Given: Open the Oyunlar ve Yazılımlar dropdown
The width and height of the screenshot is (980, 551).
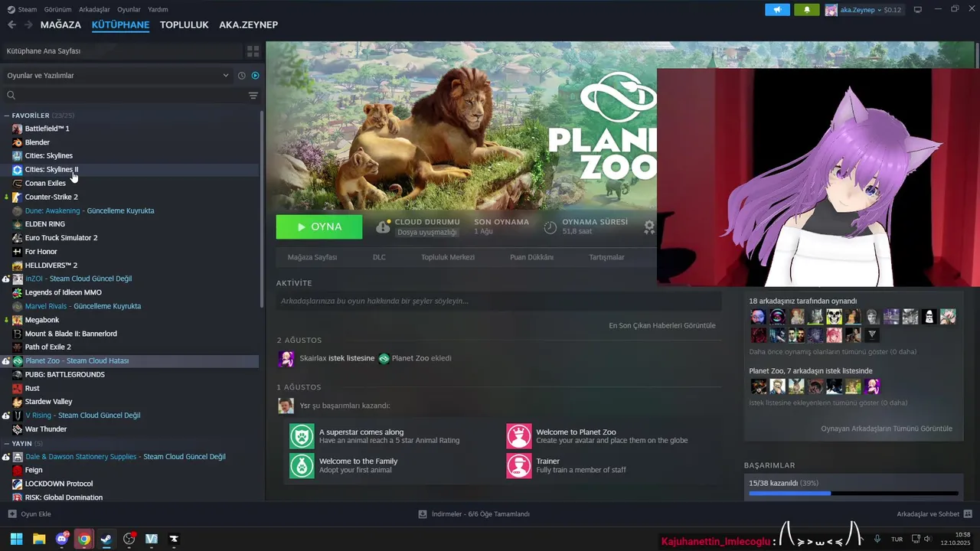Looking at the screenshot, I should click(x=118, y=76).
